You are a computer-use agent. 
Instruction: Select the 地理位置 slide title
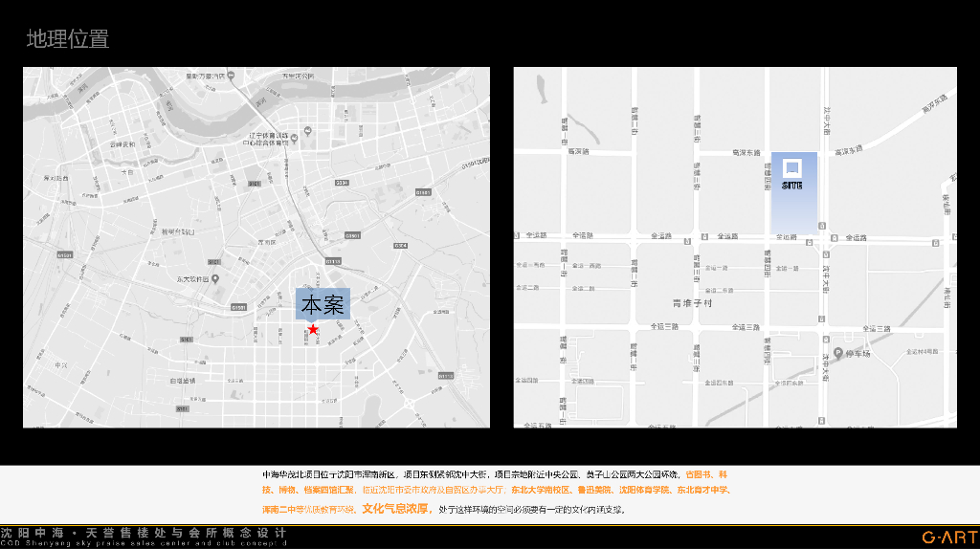68,39
